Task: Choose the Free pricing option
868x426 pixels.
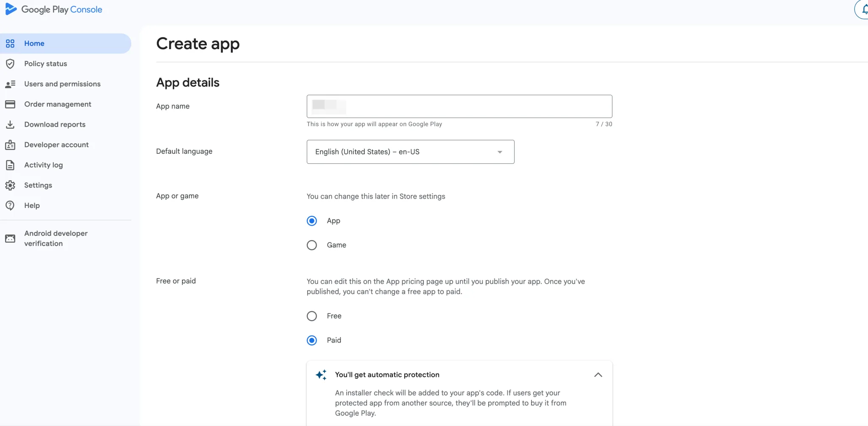Action: coord(312,315)
